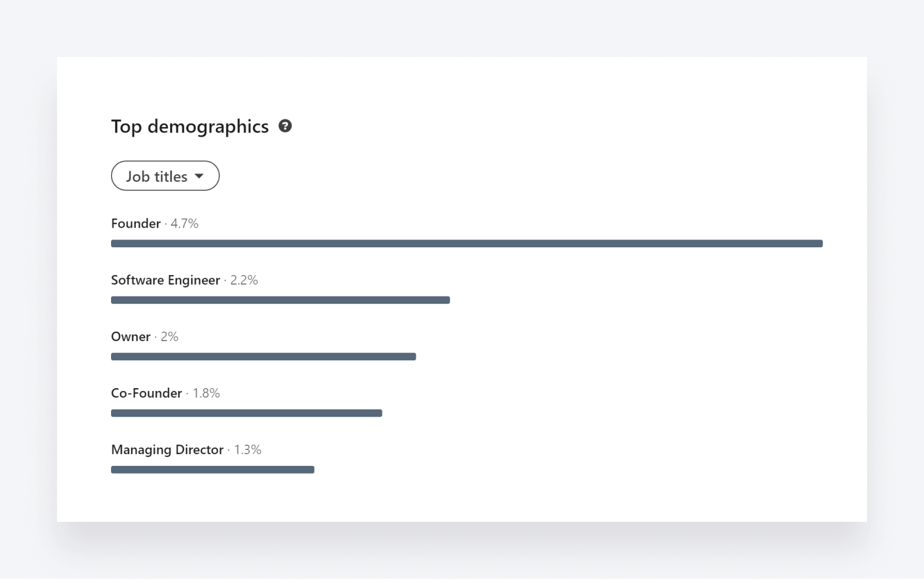Click the 1.3% percentage value
This screenshot has height=586, width=924.
tap(248, 449)
